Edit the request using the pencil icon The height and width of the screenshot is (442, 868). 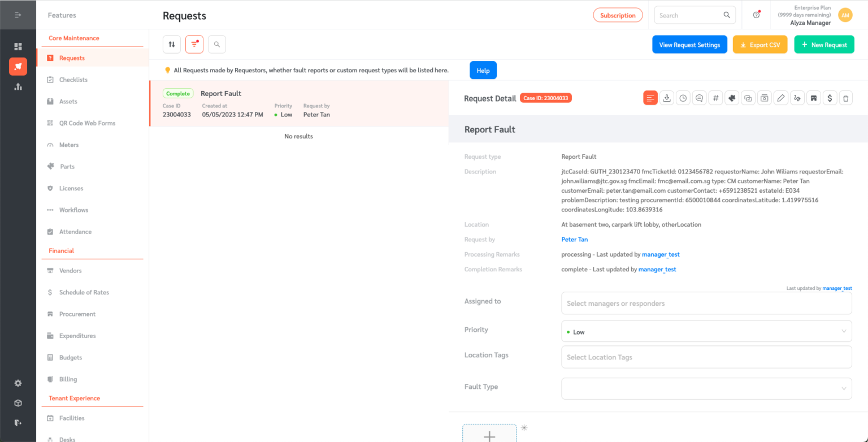(x=780, y=97)
